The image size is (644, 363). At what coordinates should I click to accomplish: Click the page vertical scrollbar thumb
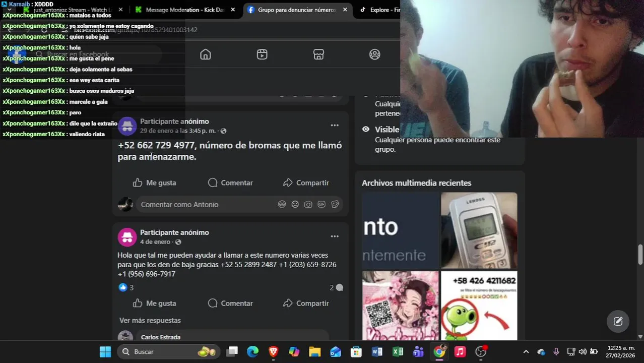pyautogui.click(x=640, y=254)
